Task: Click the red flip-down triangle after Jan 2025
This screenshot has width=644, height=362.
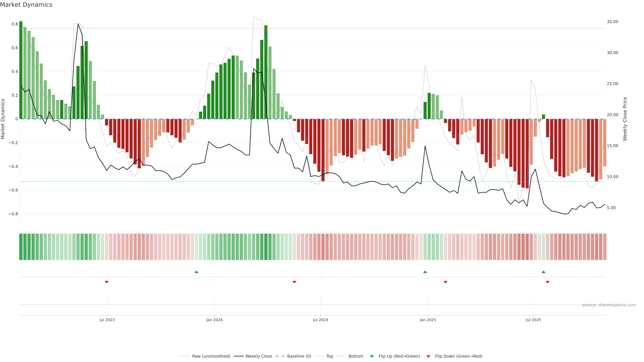Action: (x=445, y=282)
